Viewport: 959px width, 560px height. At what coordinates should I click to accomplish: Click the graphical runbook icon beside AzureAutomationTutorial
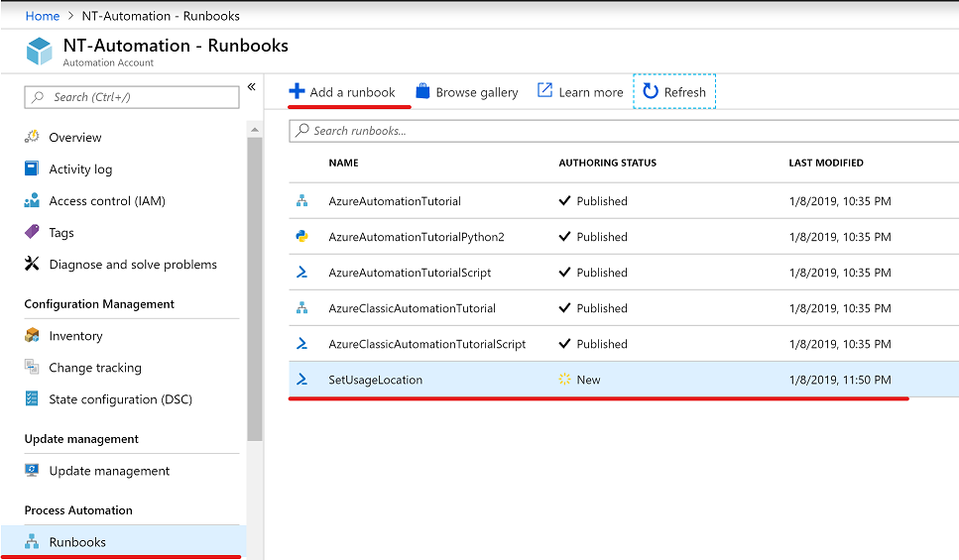(x=302, y=200)
